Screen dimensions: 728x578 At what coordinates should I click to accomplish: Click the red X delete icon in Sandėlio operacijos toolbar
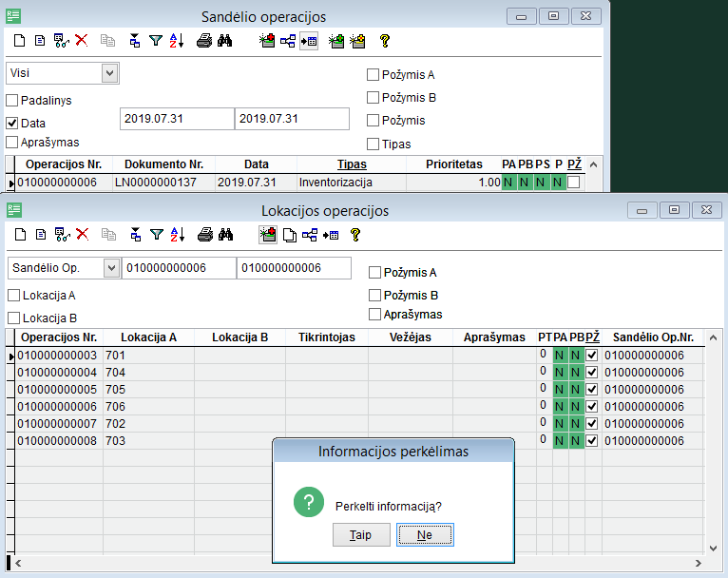pos(82,41)
